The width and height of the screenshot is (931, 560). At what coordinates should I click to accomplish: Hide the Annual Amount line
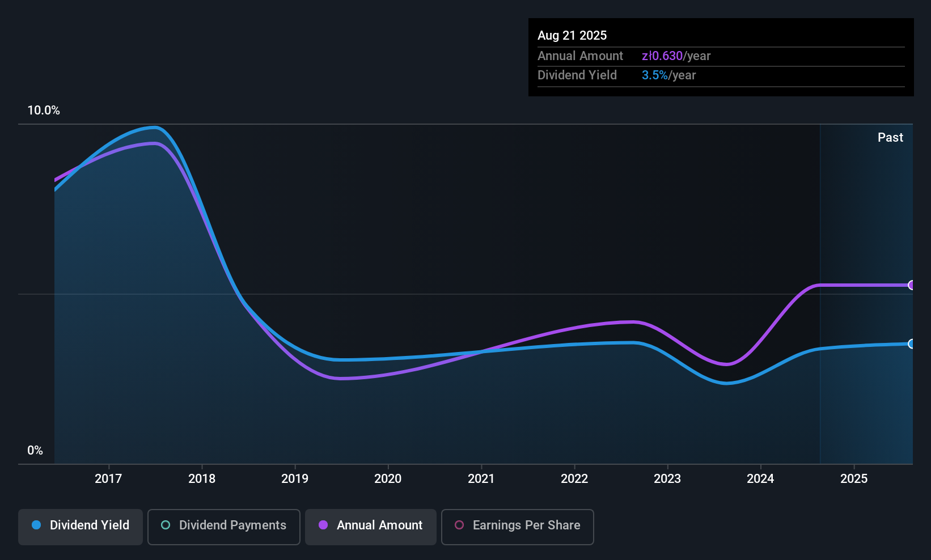coord(370,527)
